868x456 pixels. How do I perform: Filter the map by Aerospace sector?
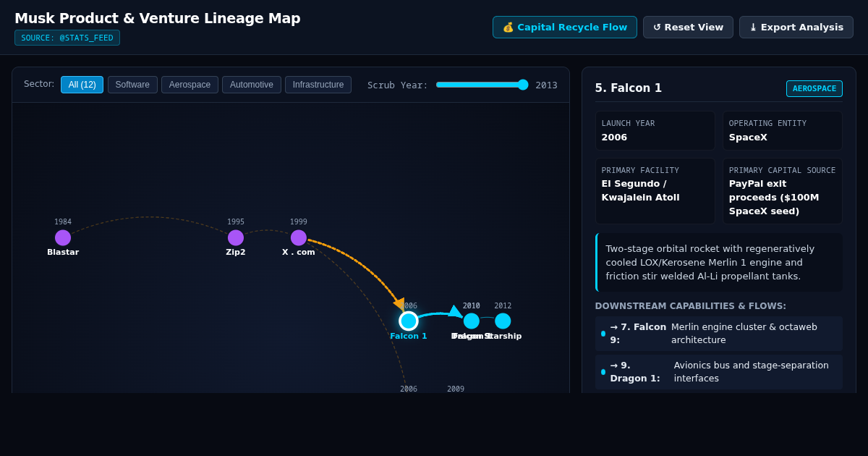tap(190, 85)
